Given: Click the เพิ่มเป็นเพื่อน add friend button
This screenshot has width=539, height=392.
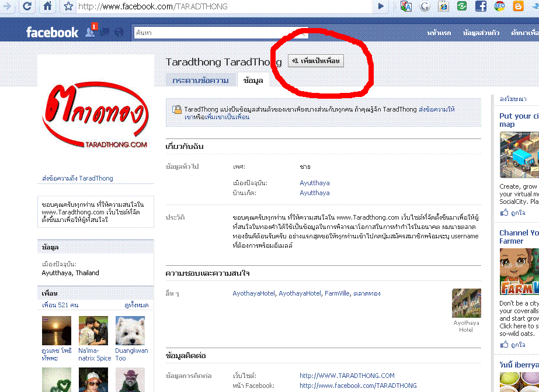Looking at the screenshot, I should pyautogui.click(x=315, y=61).
